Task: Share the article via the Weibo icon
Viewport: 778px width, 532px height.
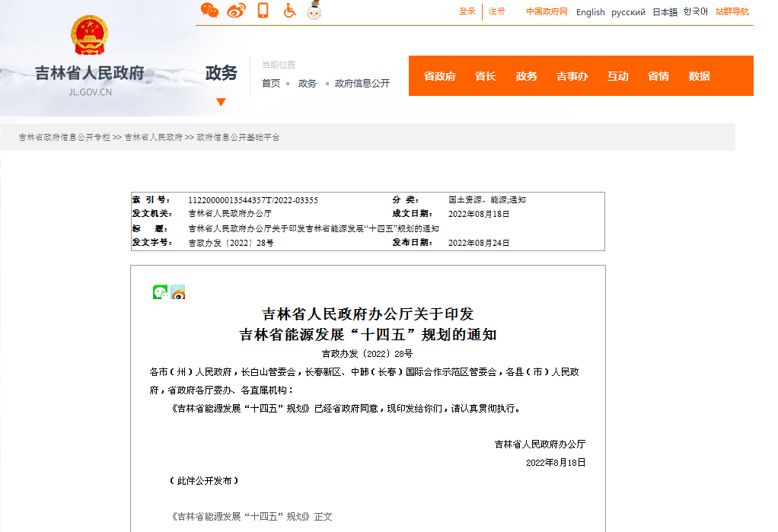Action: 177,291
